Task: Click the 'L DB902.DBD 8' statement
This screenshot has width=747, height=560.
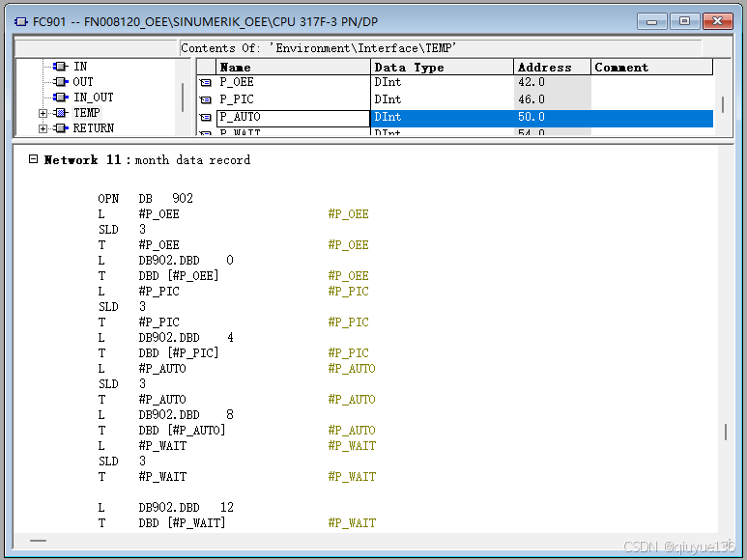Action: 166,415
